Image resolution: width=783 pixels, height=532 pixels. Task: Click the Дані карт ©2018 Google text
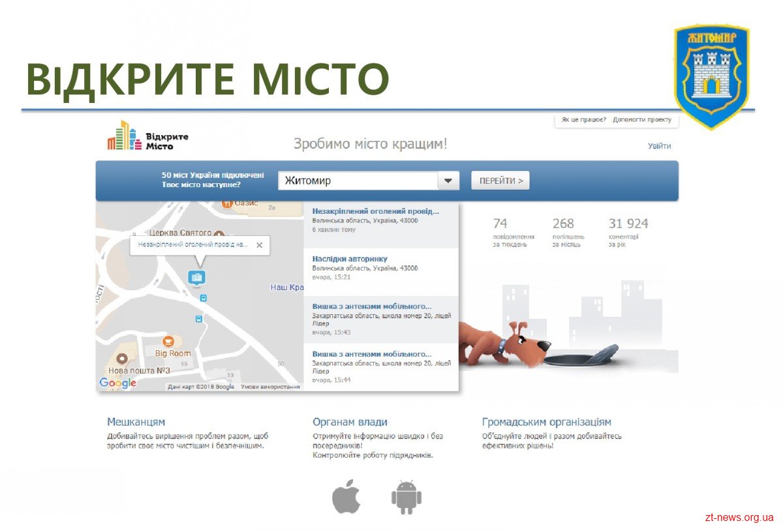pyautogui.click(x=201, y=387)
